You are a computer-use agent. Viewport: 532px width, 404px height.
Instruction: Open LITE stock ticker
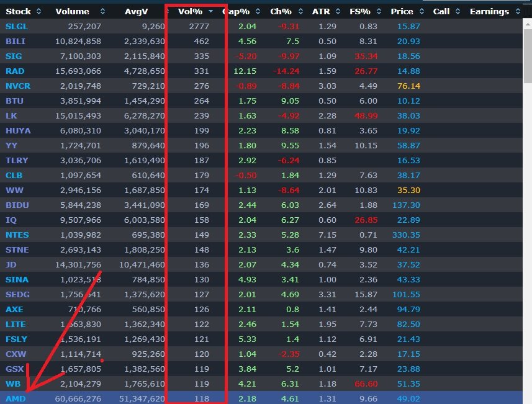(16, 325)
